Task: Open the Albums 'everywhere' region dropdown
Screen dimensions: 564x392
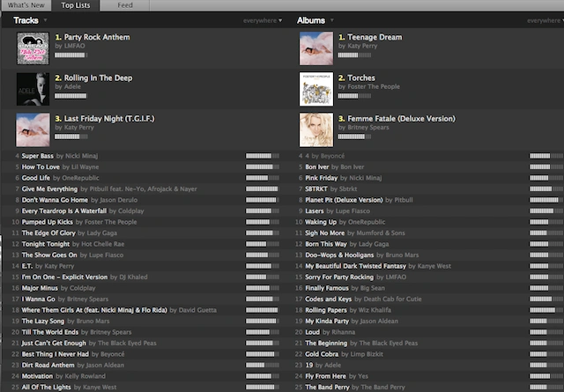Action: [x=545, y=21]
